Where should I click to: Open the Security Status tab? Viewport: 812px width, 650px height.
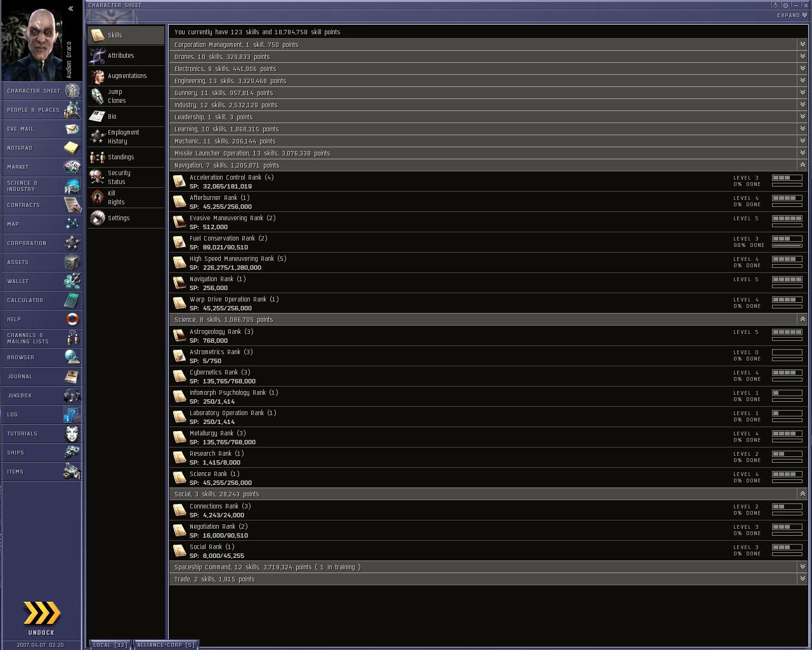point(126,177)
